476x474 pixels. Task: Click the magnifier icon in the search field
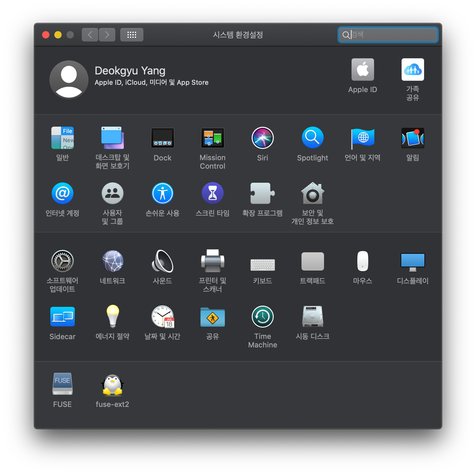point(346,35)
